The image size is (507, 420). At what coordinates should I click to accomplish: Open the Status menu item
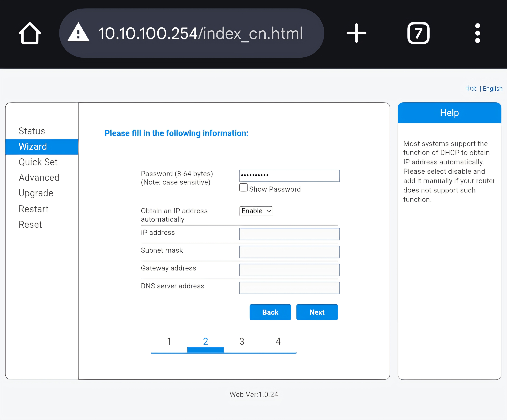click(x=32, y=131)
